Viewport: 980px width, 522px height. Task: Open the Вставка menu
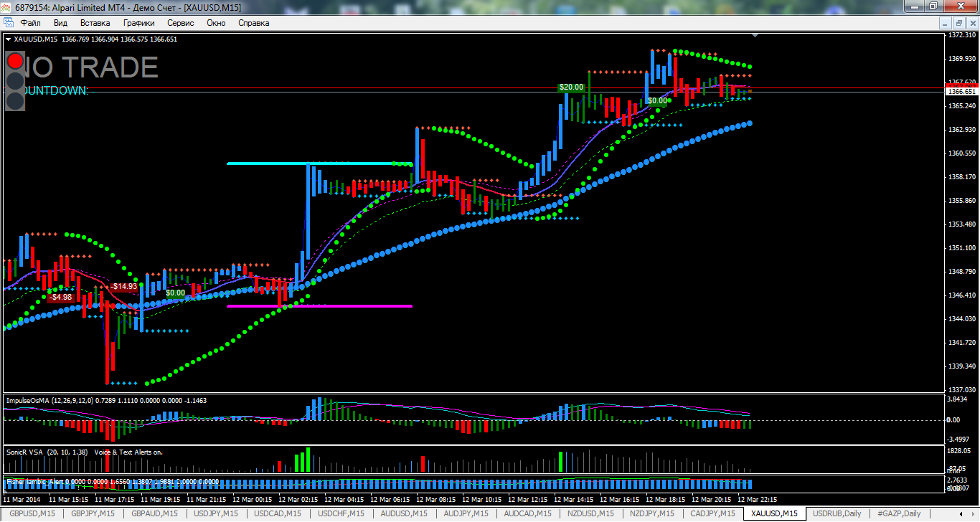pyautogui.click(x=95, y=23)
